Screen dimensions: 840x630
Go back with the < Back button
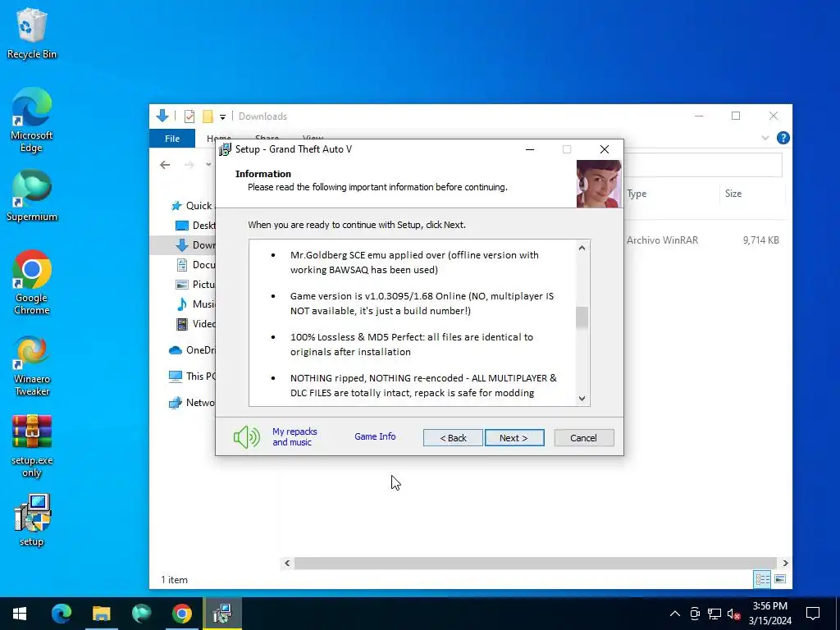click(x=453, y=438)
